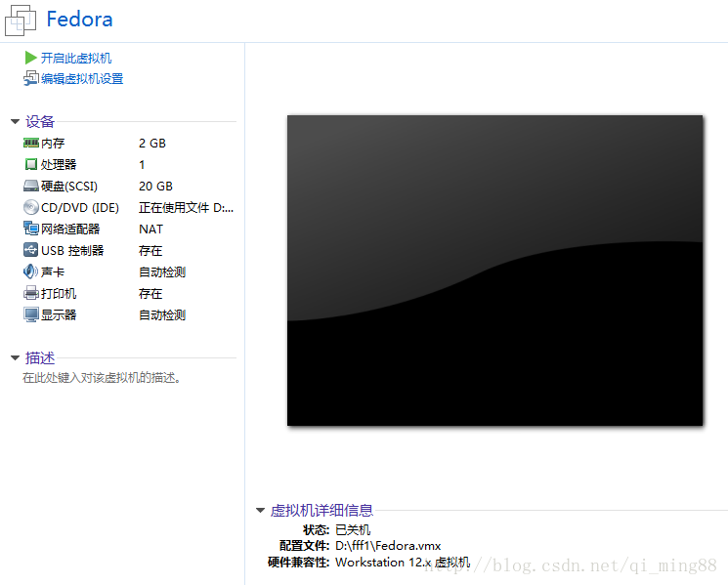Click the sound card (声卡) speaker icon
728x585 pixels.
click(30, 272)
